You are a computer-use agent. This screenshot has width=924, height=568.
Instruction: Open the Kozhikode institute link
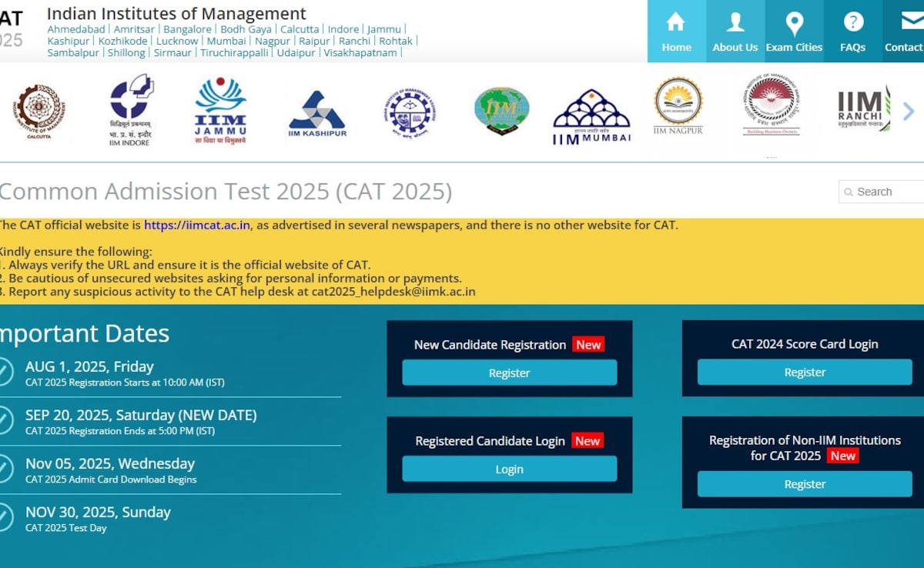pos(123,41)
